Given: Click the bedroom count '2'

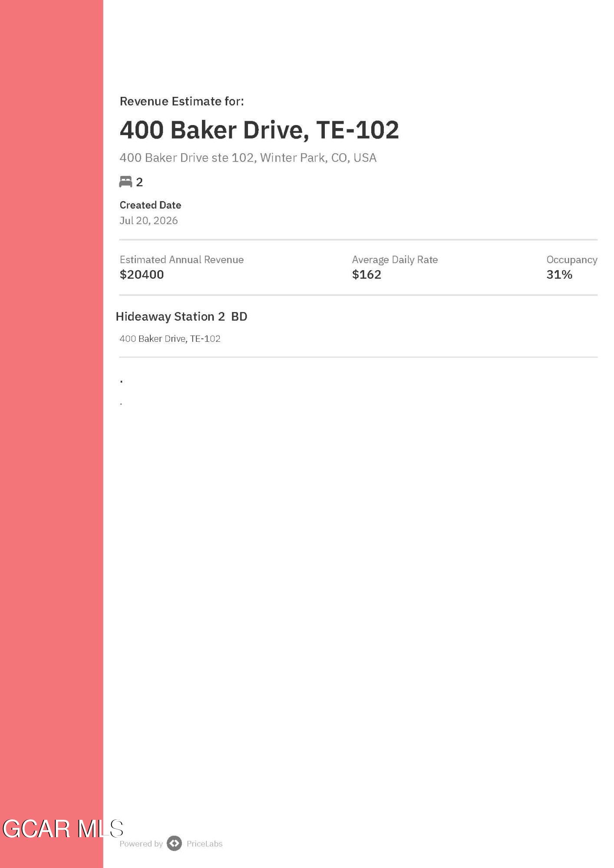Looking at the screenshot, I should click(x=139, y=182).
